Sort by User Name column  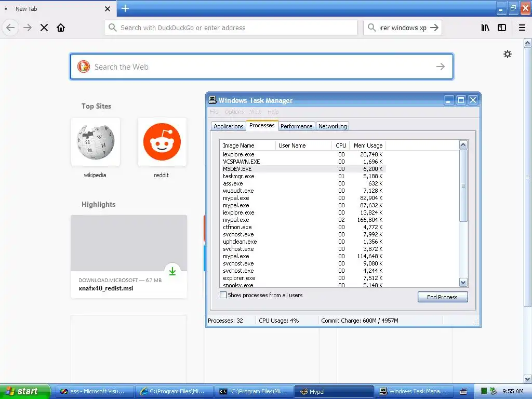click(x=303, y=145)
